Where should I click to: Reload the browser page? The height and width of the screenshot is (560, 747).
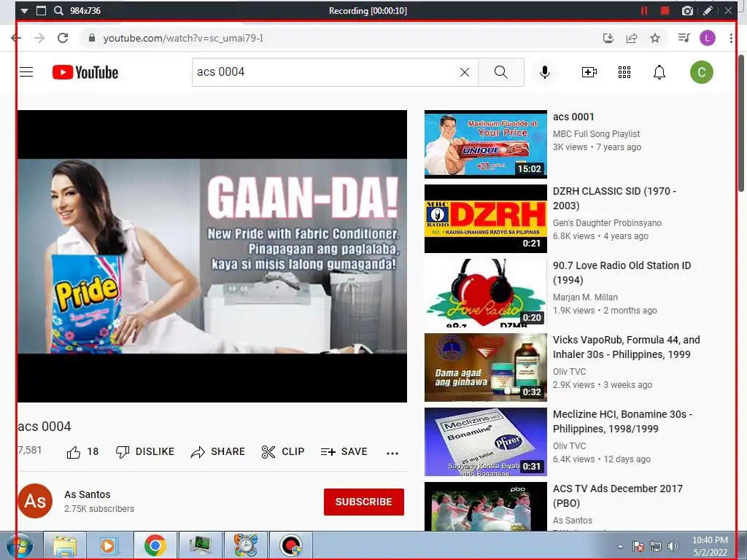point(63,38)
